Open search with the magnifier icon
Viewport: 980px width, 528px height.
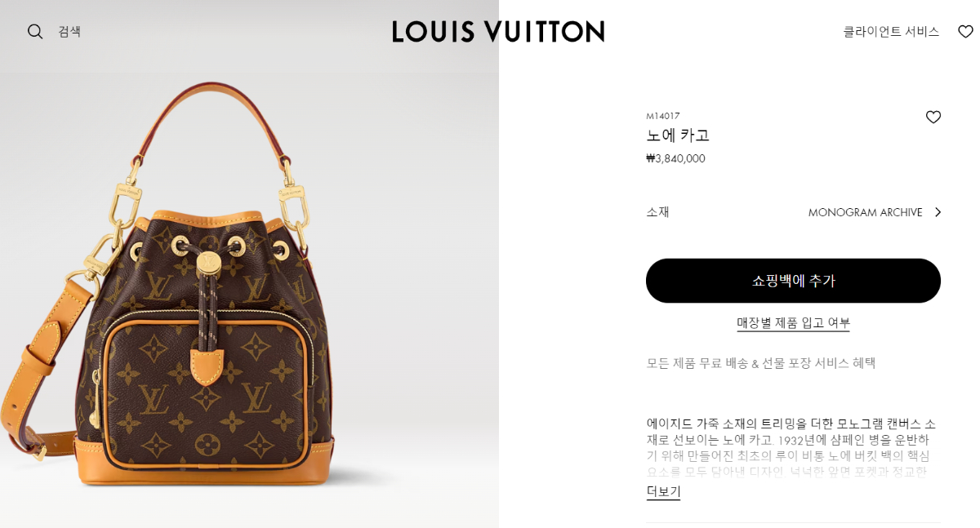pyautogui.click(x=35, y=32)
